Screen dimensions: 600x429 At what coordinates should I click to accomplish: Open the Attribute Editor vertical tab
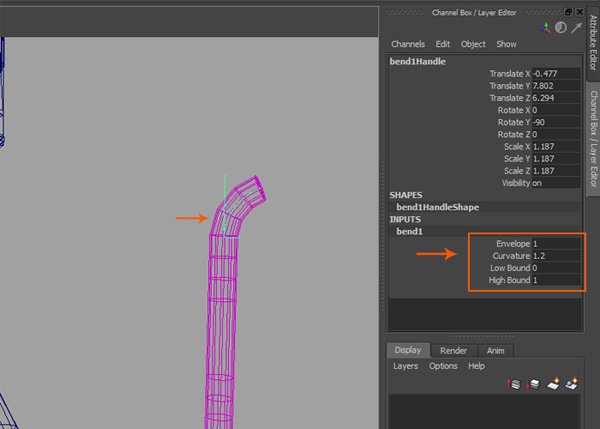click(593, 41)
